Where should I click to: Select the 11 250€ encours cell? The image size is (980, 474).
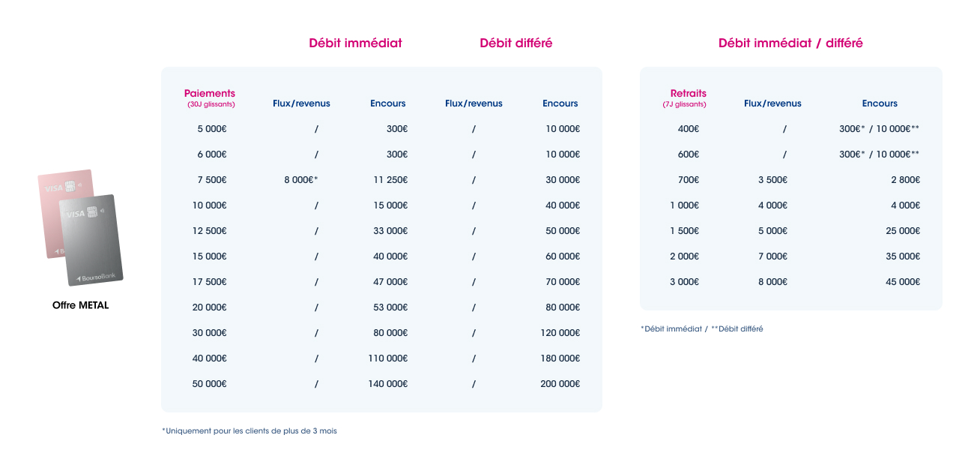390,180
